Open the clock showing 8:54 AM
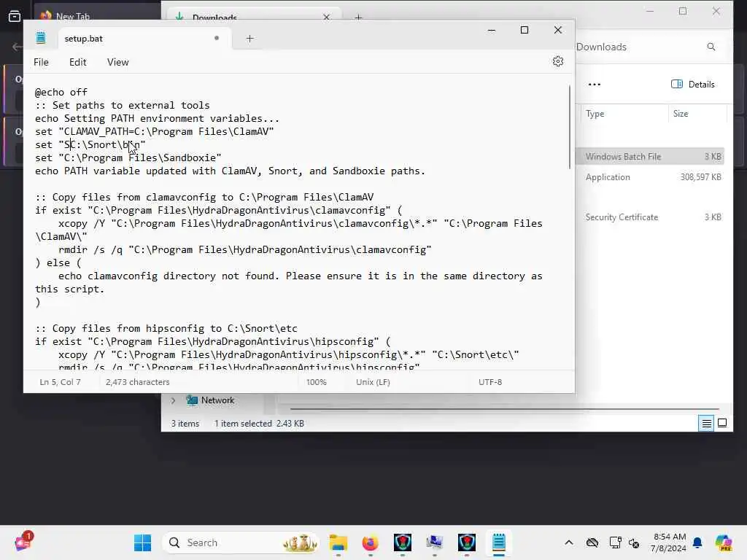 pyautogui.click(x=669, y=542)
